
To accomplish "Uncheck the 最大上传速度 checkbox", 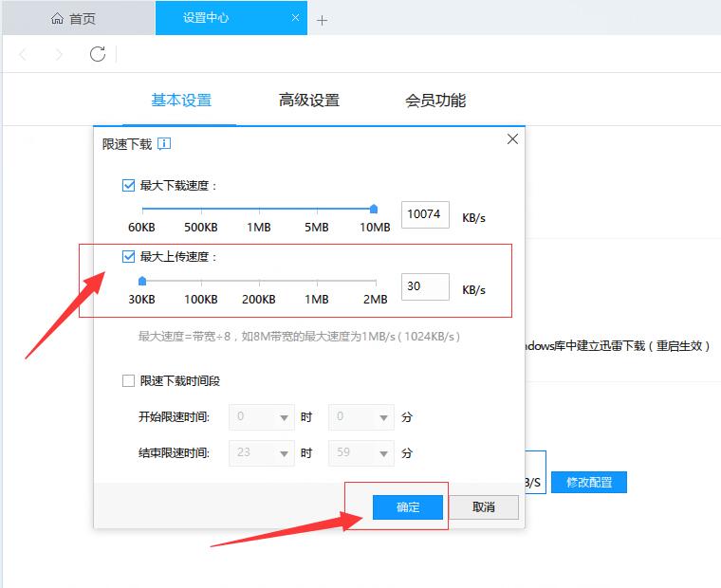I will [128, 256].
